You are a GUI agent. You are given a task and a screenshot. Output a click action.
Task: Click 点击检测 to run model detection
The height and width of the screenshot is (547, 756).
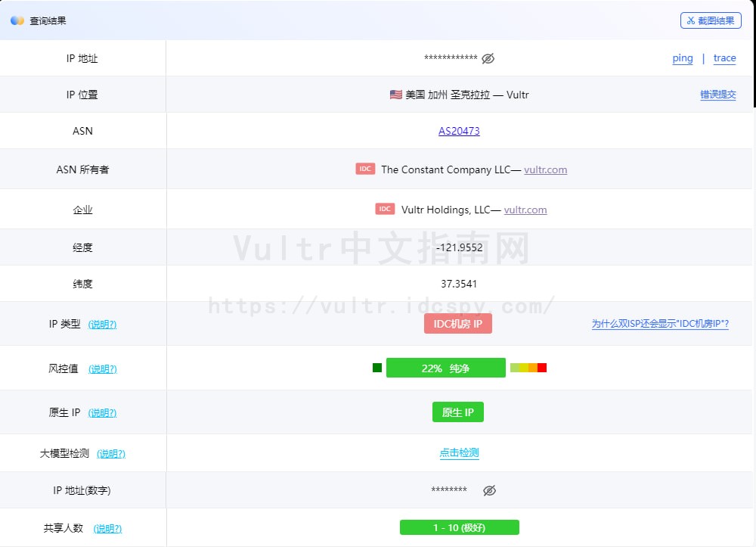click(459, 453)
